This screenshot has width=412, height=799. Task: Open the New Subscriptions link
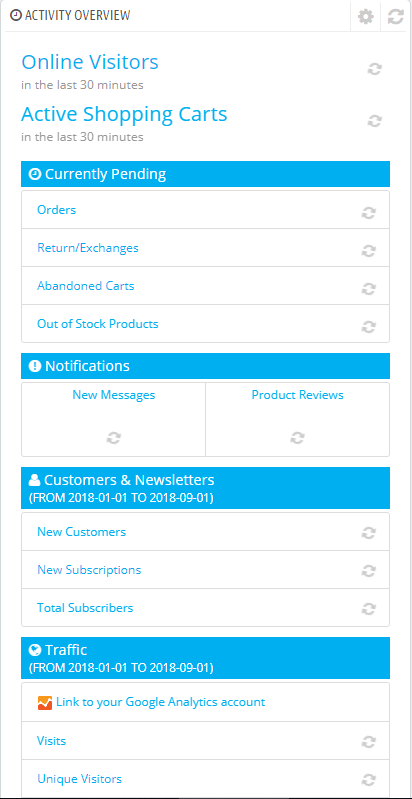tap(89, 570)
